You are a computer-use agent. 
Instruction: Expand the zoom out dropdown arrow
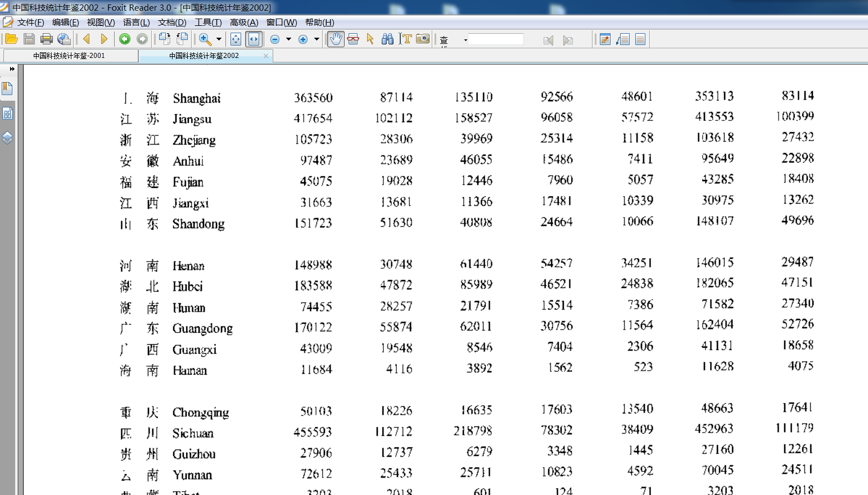click(x=288, y=39)
